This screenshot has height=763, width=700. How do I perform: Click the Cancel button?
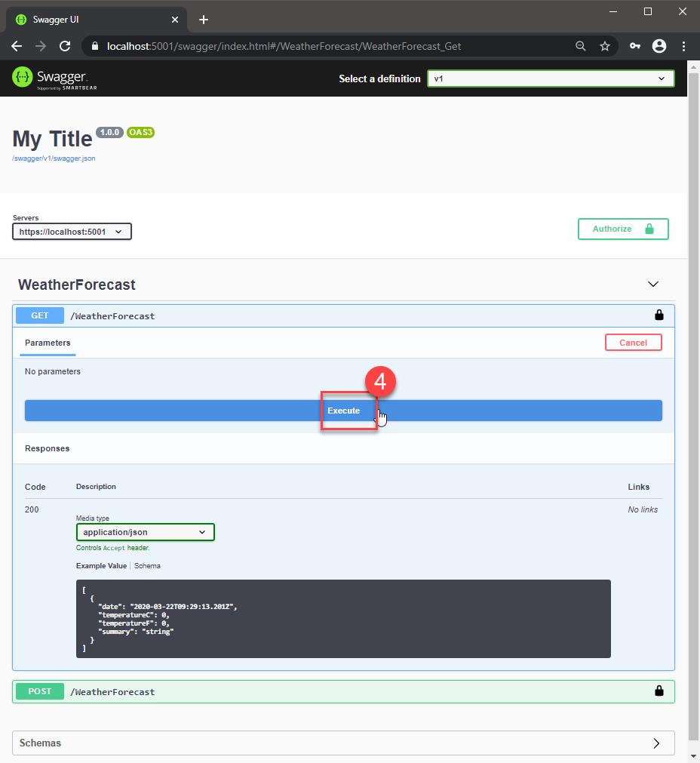(x=633, y=342)
